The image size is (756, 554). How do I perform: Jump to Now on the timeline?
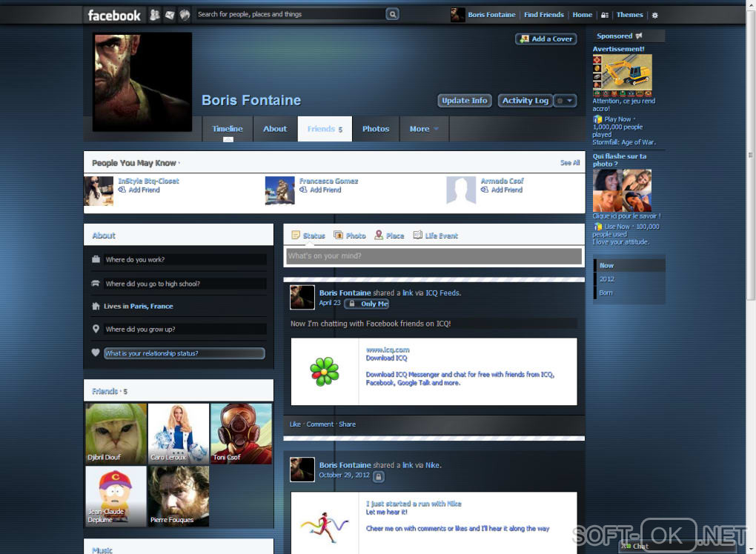[x=606, y=265]
